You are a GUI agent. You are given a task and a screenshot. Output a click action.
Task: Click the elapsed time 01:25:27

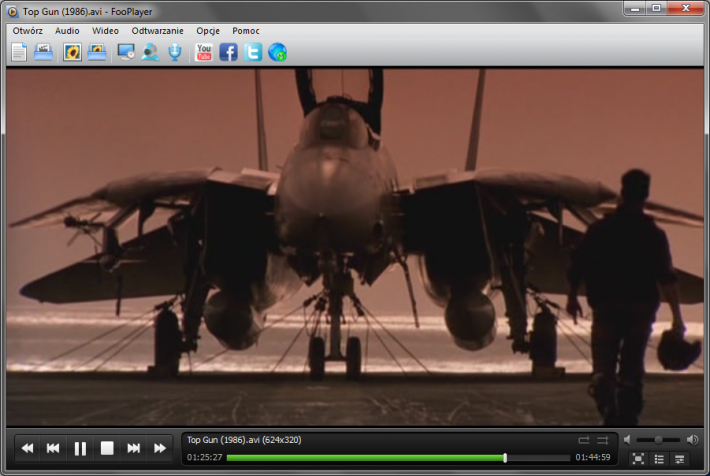point(205,457)
